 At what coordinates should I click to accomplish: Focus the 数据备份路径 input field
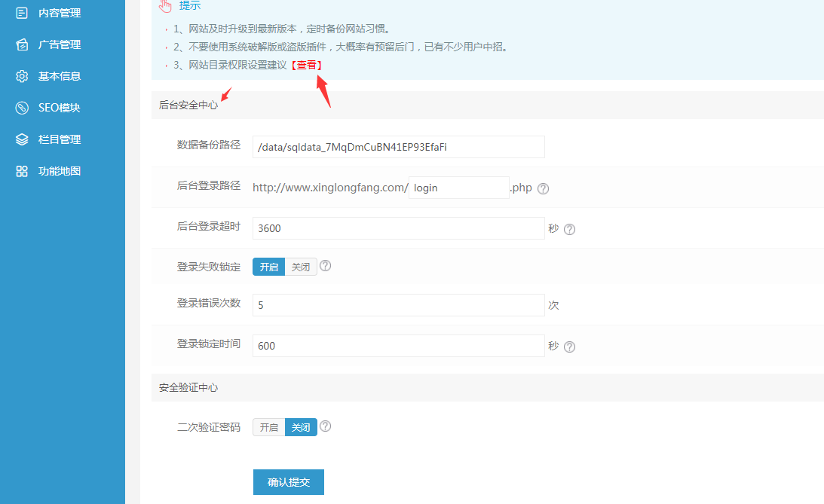(398, 147)
